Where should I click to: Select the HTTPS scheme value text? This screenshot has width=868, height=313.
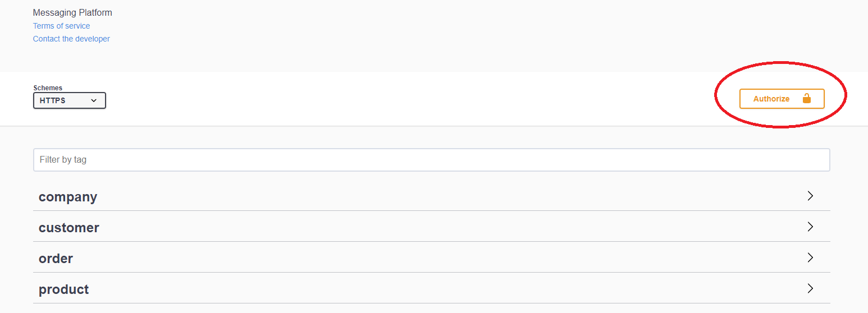pyautogui.click(x=53, y=101)
